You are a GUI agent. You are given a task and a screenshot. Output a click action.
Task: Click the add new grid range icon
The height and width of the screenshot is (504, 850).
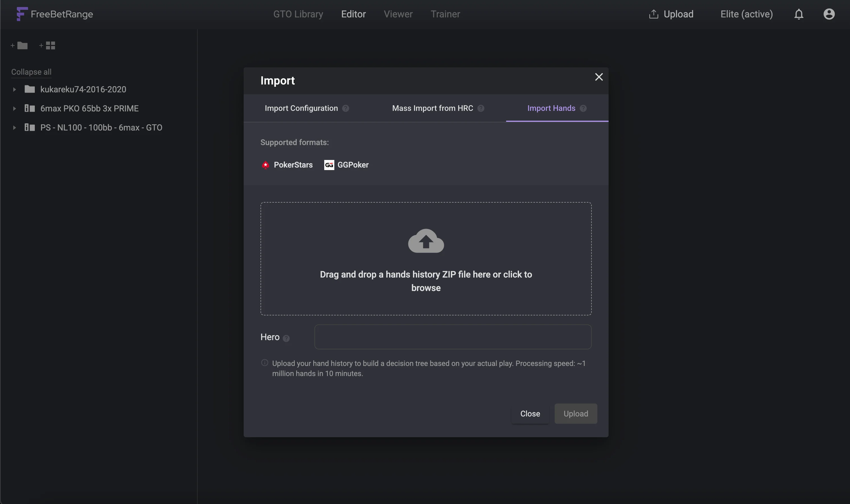tap(47, 45)
